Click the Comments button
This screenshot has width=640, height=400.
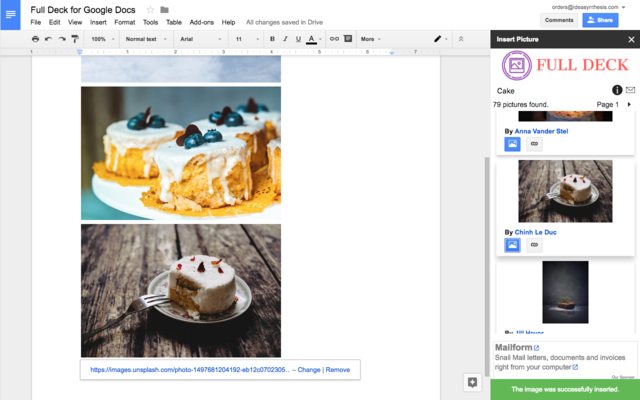tap(559, 20)
